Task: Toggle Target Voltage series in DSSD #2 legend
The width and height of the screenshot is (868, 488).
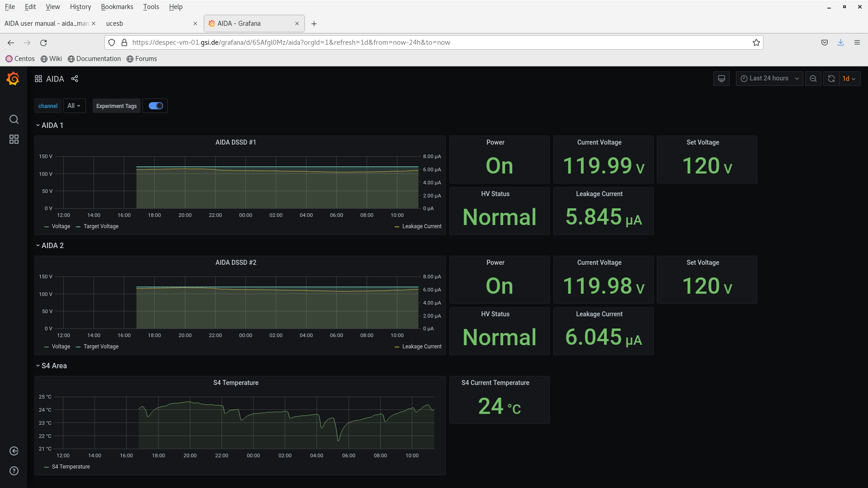Action: [x=101, y=347]
